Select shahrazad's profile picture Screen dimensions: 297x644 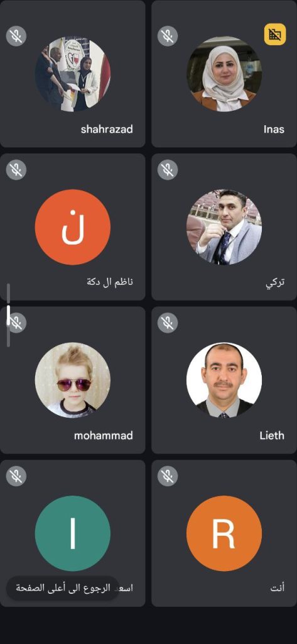coord(73,74)
